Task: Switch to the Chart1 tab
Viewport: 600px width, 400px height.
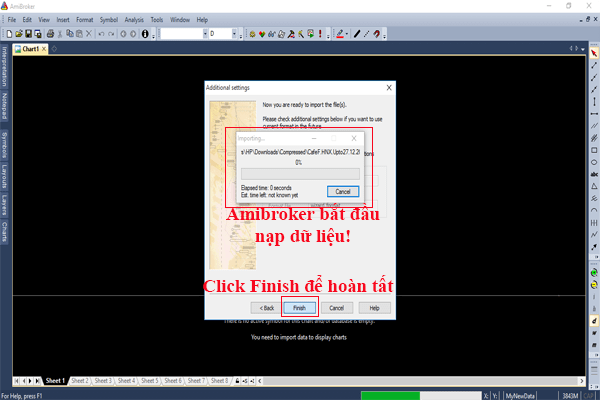Action: [x=30, y=49]
